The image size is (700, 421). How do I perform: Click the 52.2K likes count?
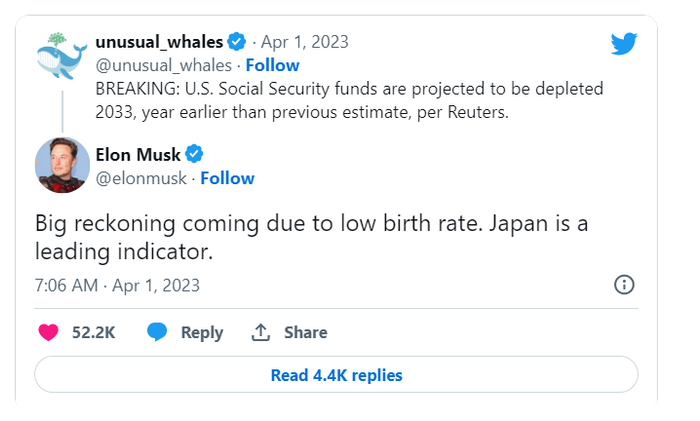93,332
